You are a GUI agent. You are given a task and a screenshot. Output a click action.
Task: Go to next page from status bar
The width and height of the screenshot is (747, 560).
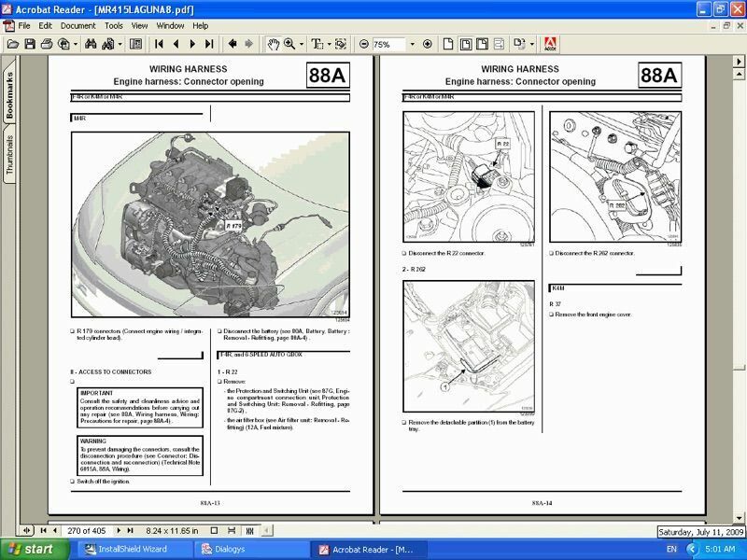coord(119,530)
